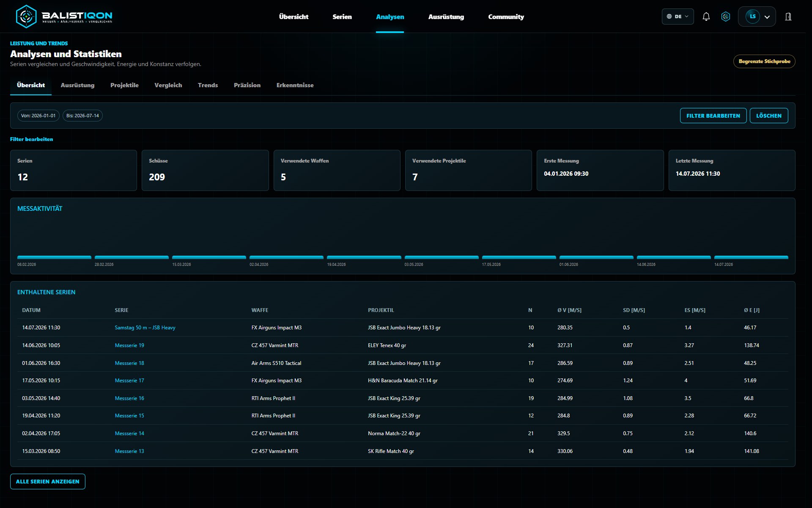Open Samstag 50 m – JSB Heavy link
Screen dimensions: 812x508
pyautogui.click(x=145, y=328)
